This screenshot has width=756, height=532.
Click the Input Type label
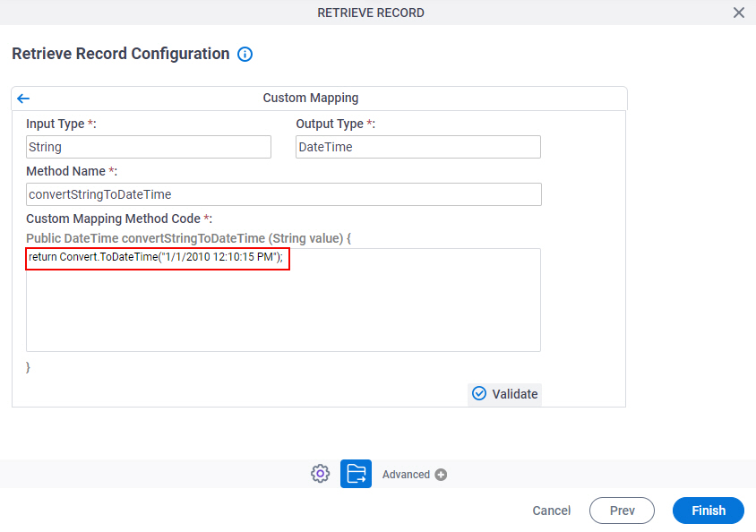[61, 124]
